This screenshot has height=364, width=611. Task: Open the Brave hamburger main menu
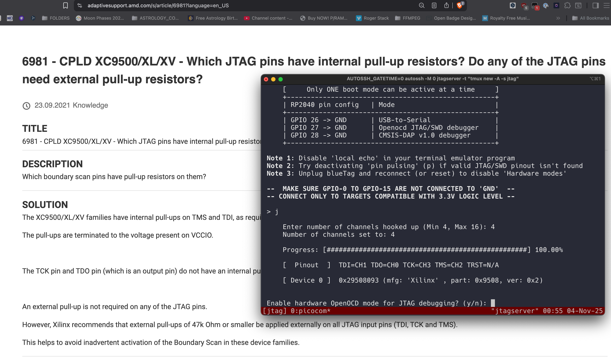(x=607, y=5)
